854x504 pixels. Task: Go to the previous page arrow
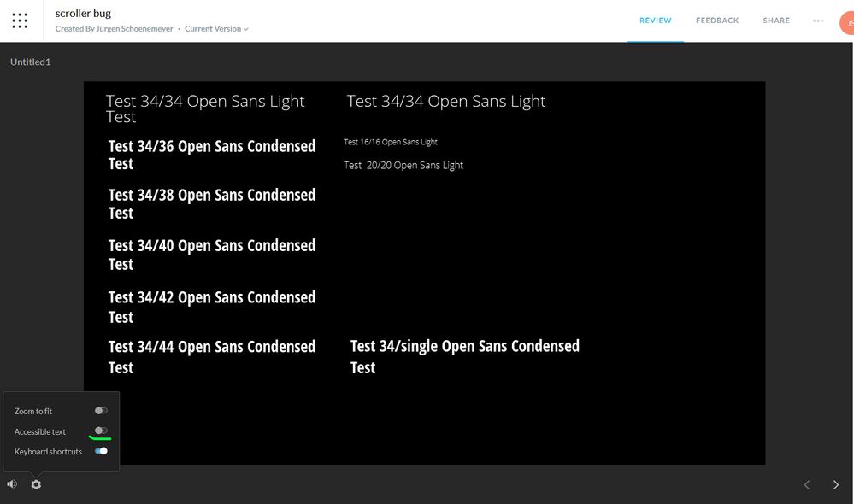807,484
